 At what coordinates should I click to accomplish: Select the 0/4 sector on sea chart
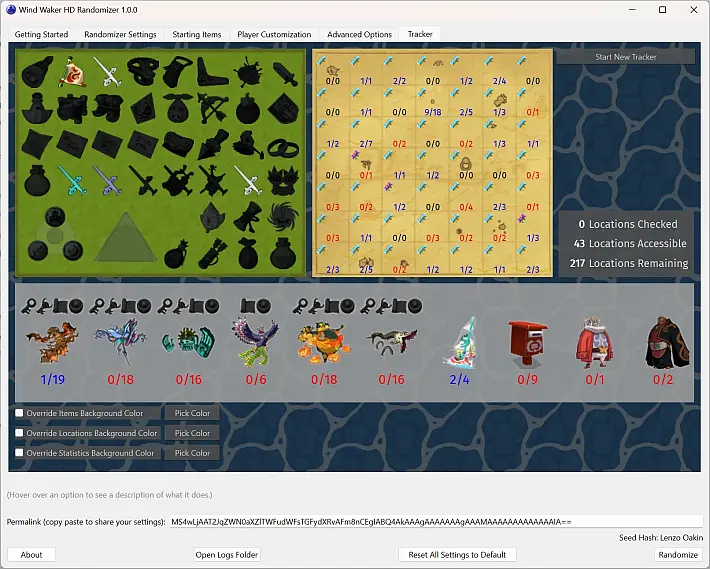(466, 198)
